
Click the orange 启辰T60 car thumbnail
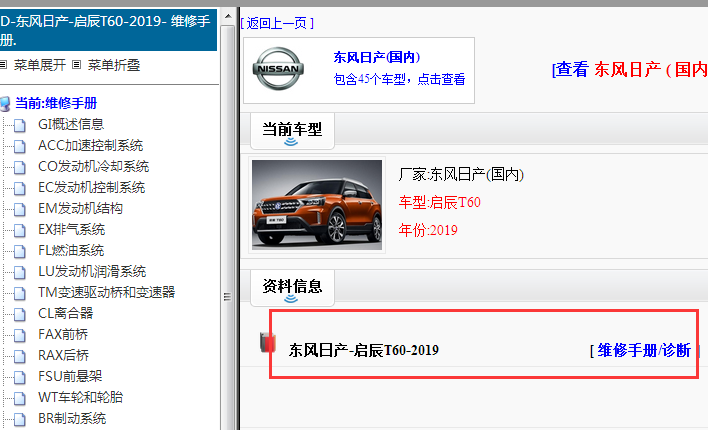pos(317,205)
